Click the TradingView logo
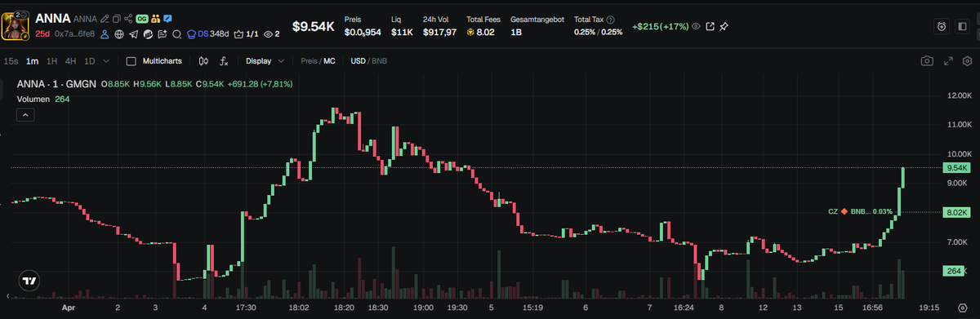Screen dimensions: 980x319 pyautogui.click(x=29, y=280)
